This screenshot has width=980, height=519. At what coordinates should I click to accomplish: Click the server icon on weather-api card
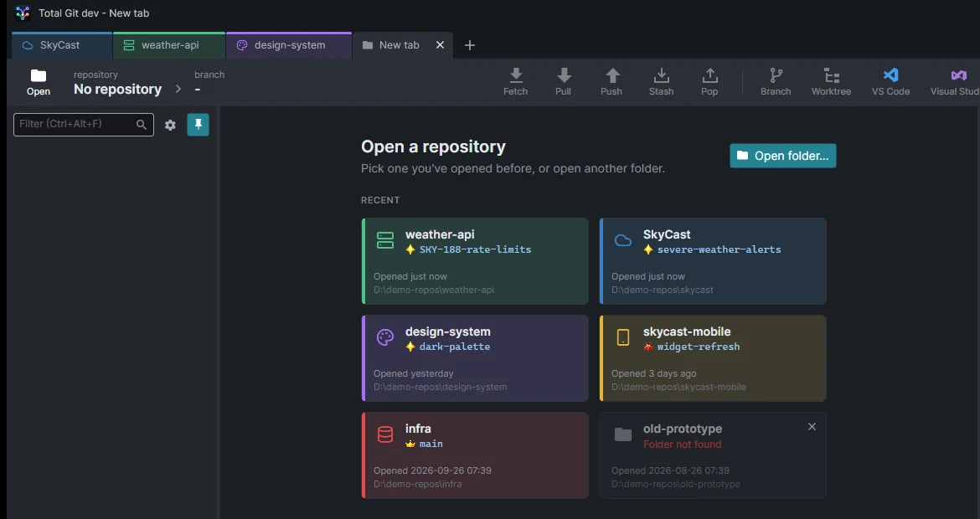385,240
